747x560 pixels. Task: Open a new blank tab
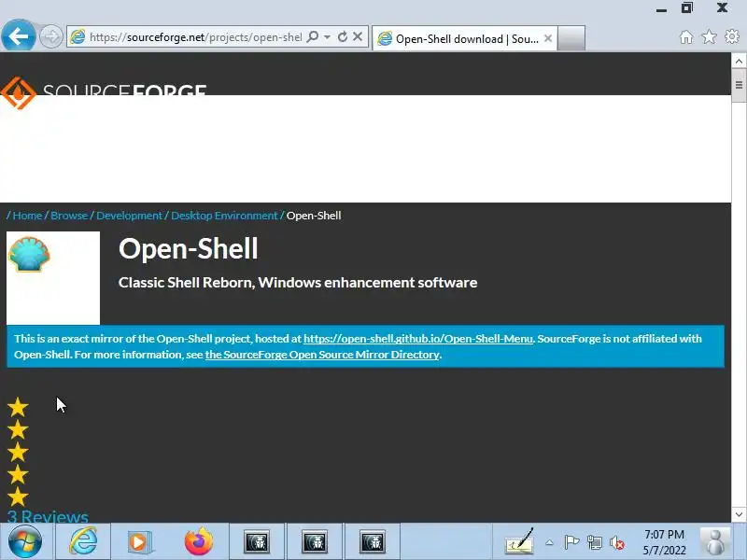(x=571, y=38)
